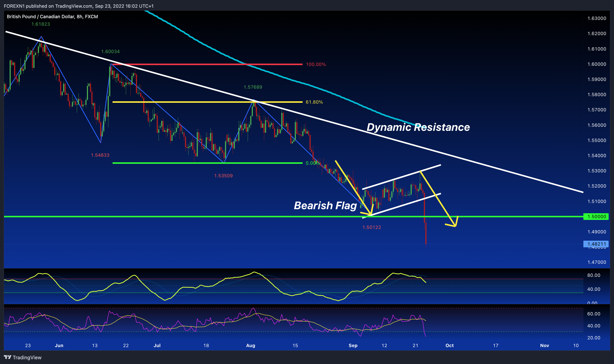The image size is (614, 364).
Task: Click the green 1.50000 price label
Action: pyautogui.click(x=596, y=217)
